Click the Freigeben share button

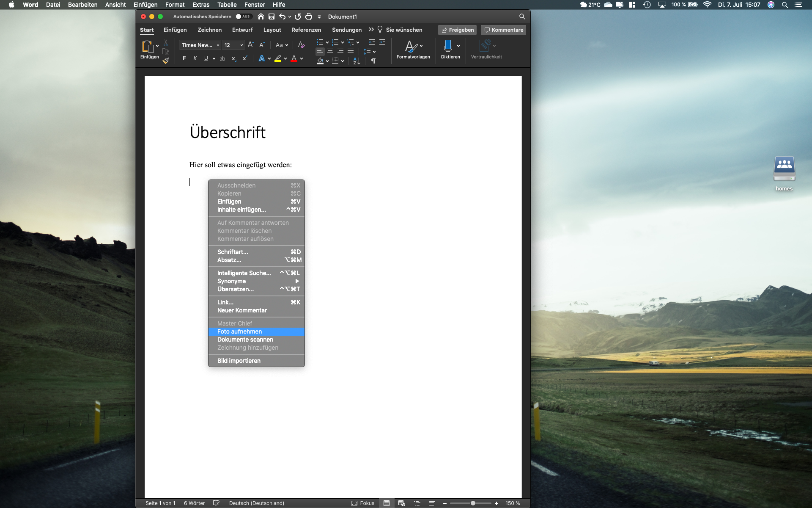click(x=457, y=30)
